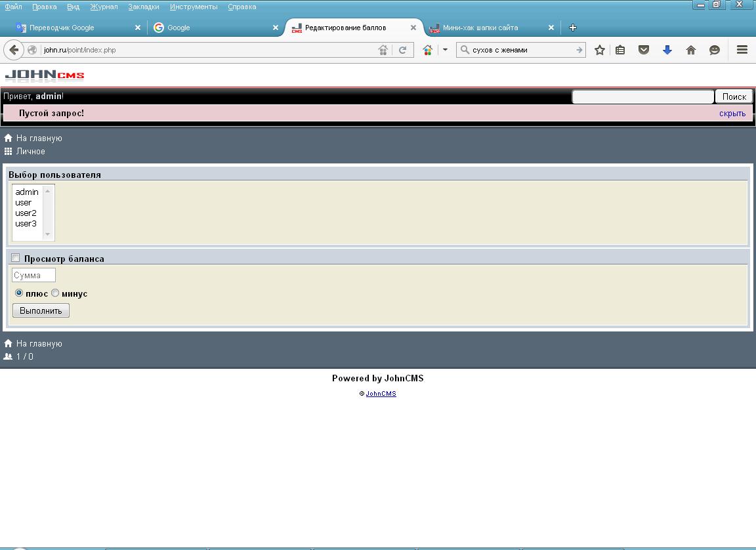Open the JohnCMS footer link
This screenshot has width=756, height=550.
(x=381, y=394)
